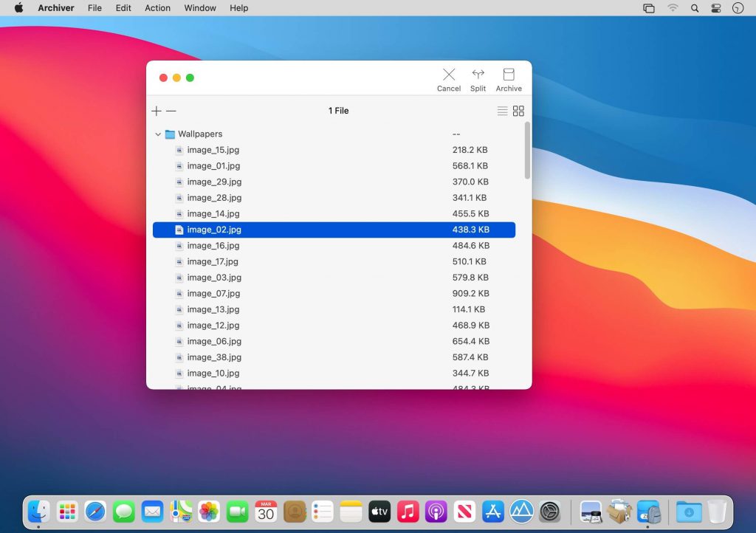Open Safari from the Dock

pyautogui.click(x=95, y=511)
